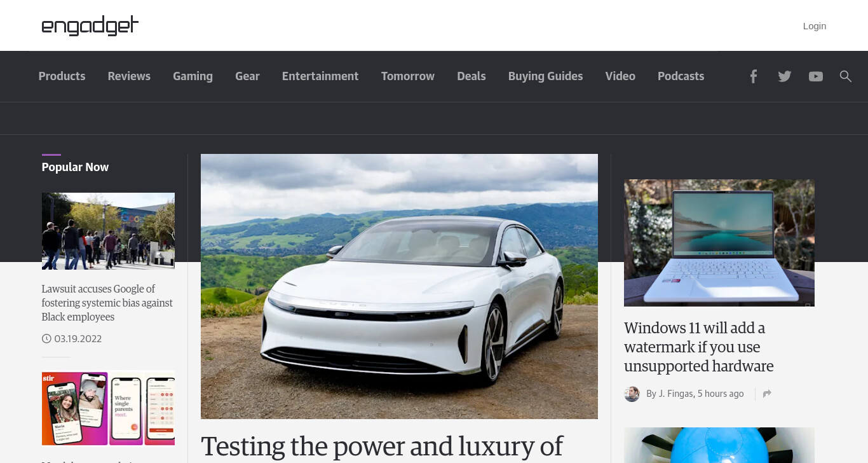Select Buying Guides in navigation
This screenshot has height=463, width=868.
(545, 76)
